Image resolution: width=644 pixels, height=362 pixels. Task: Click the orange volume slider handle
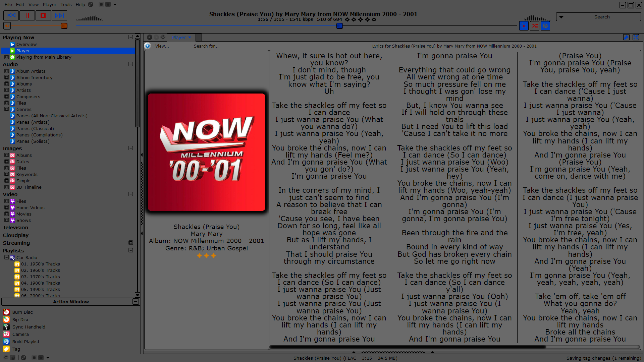[64, 26]
